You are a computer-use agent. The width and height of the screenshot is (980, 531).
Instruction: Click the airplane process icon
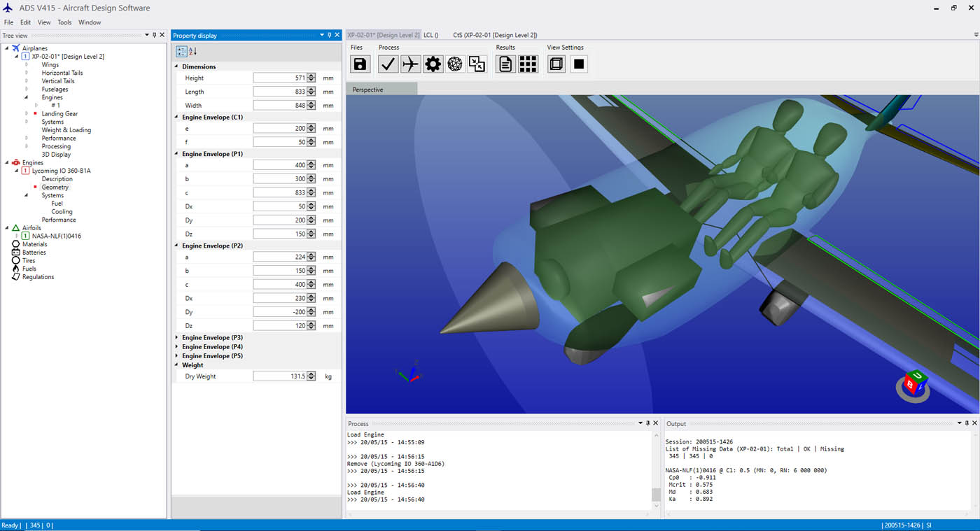[411, 64]
